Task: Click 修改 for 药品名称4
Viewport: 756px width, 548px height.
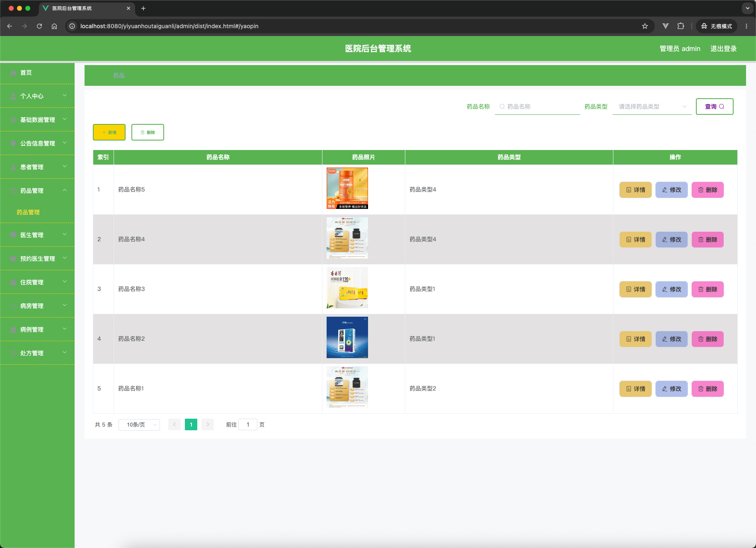Action: coord(671,240)
